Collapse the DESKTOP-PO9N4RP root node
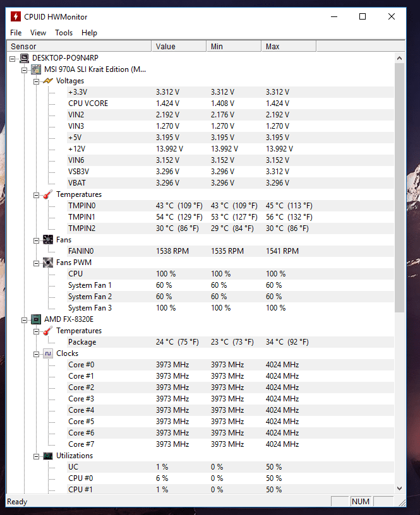Viewport: 420px width, 515px height. tap(12, 59)
